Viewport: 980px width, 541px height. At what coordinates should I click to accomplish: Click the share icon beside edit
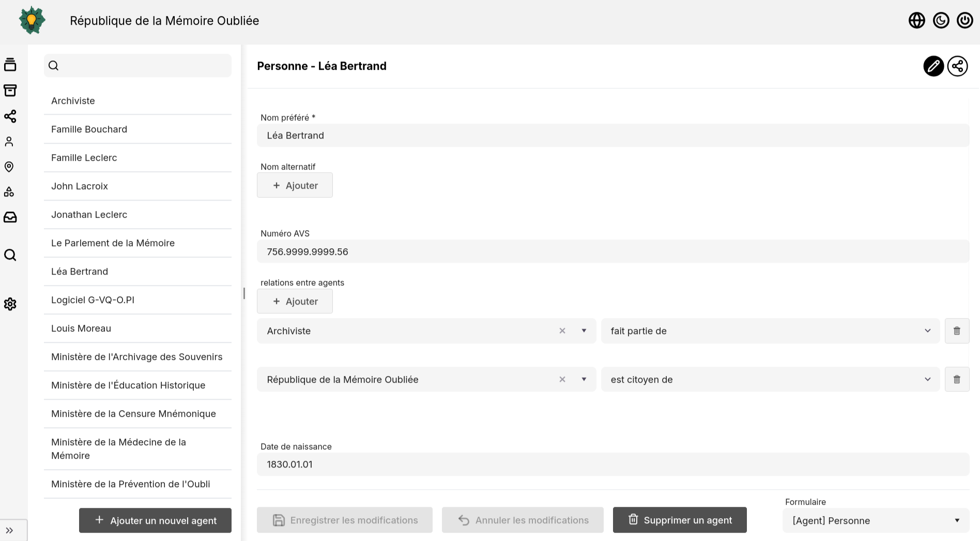click(x=957, y=66)
